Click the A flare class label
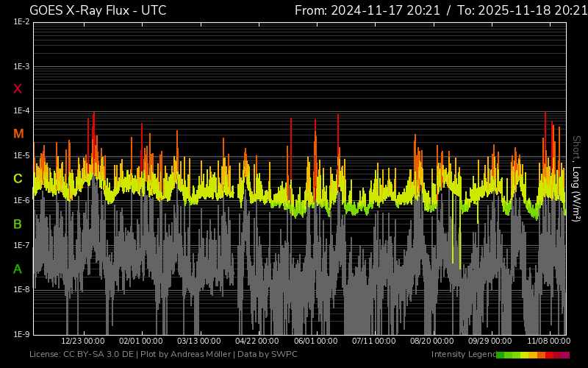The image size is (588, 368). (18, 269)
